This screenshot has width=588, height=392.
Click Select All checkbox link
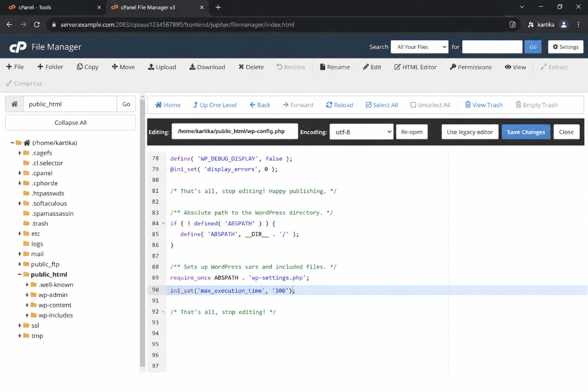[x=382, y=105]
